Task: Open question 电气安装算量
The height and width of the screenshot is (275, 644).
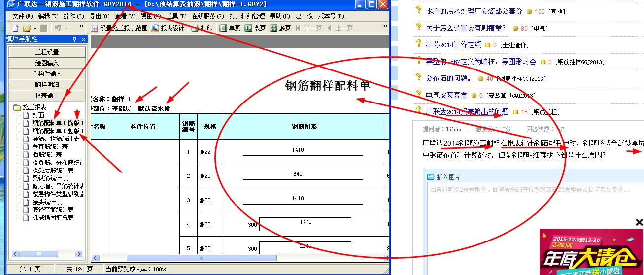Action: (x=446, y=95)
